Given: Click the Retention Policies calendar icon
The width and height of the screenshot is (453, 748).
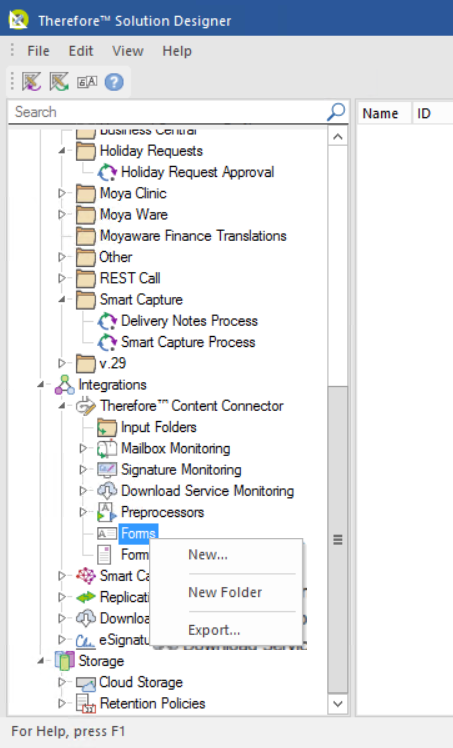Looking at the screenshot, I should pyautogui.click(x=86, y=704).
